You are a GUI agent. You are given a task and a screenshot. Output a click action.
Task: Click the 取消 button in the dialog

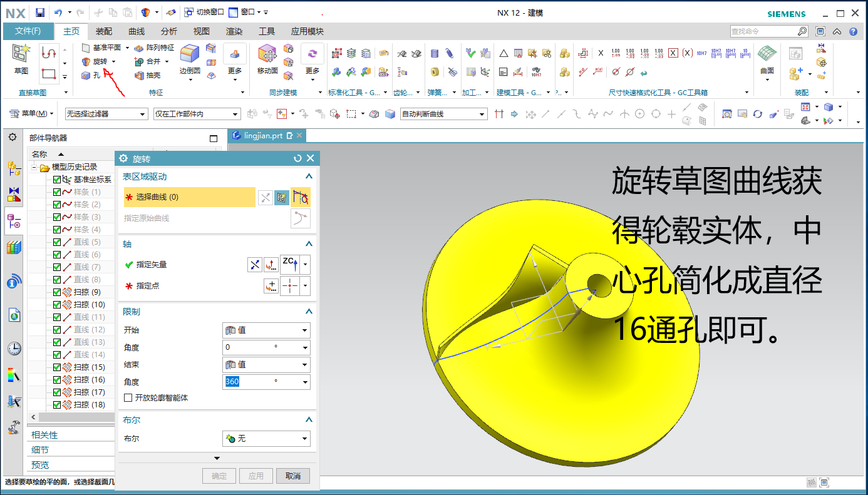click(293, 476)
